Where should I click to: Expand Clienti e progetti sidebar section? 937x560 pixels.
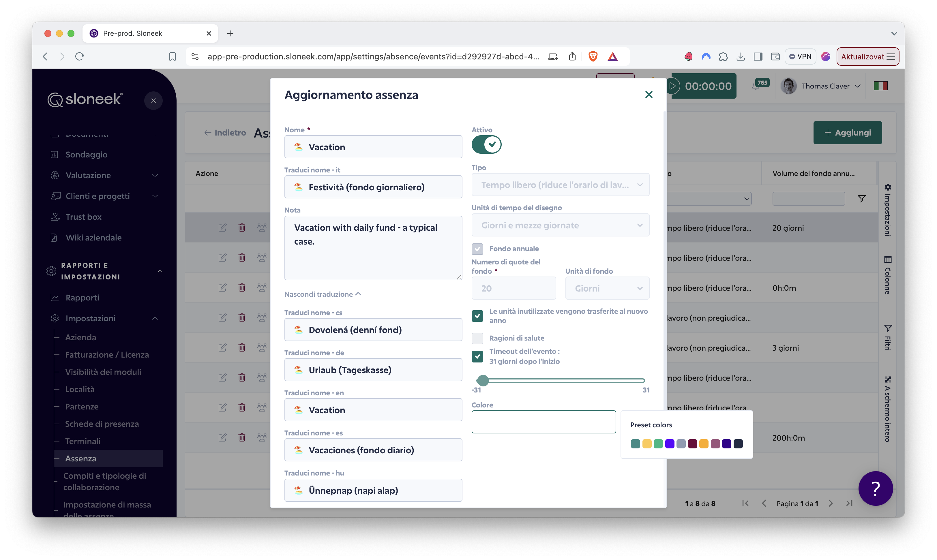pos(155,196)
